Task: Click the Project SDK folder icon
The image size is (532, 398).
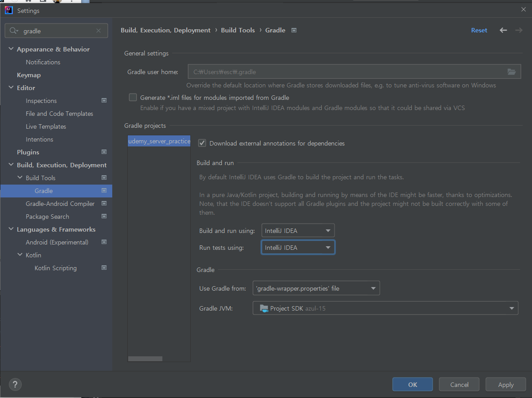Action: coord(264,308)
